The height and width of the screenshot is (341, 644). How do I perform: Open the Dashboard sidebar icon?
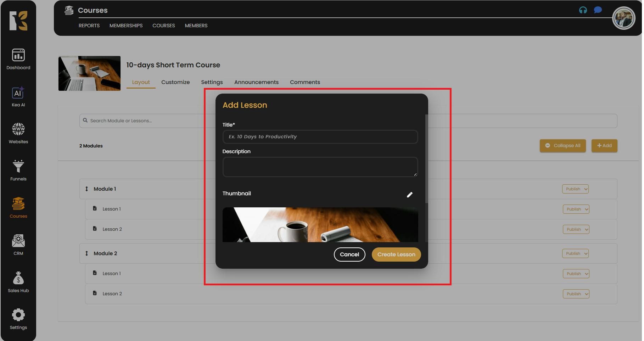point(18,59)
